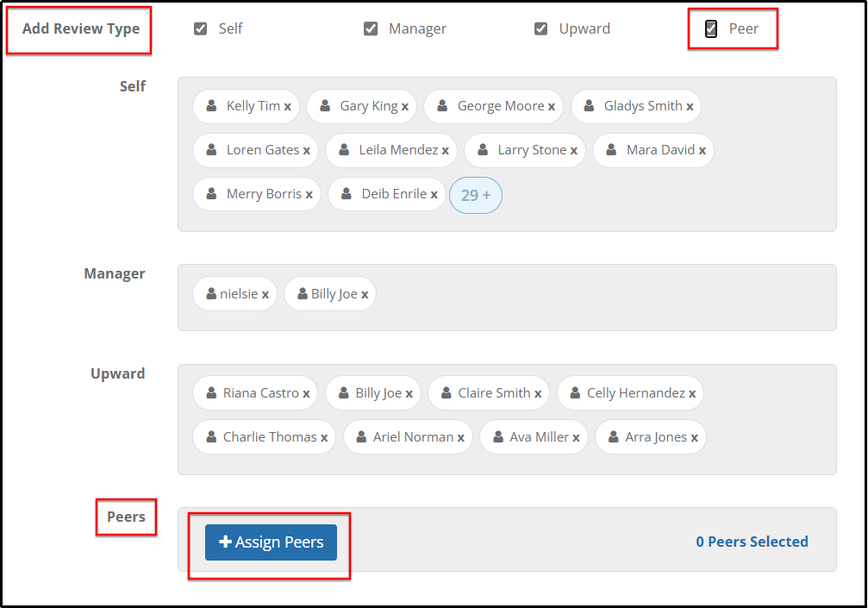Select the Leila Mendez name text
Viewport: 868px width, 608px height.
pos(398,150)
